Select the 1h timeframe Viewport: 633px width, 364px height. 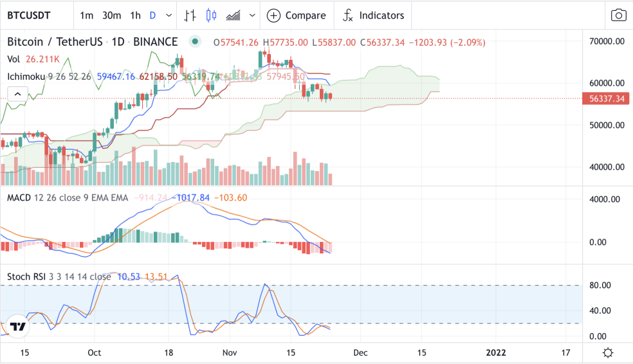point(135,15)
